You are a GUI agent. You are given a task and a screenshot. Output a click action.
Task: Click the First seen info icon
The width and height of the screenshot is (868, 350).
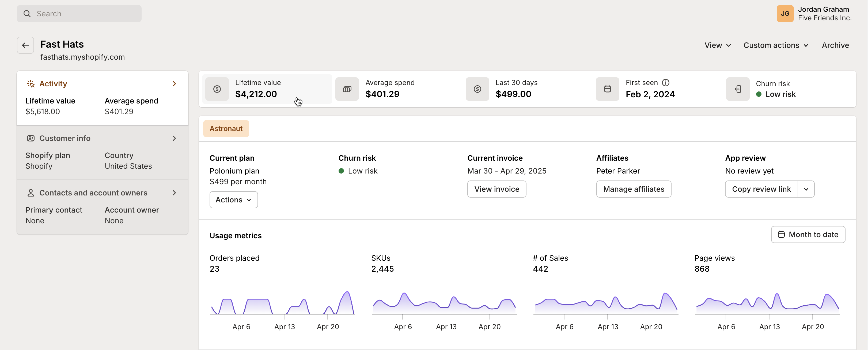coord(665,82)
